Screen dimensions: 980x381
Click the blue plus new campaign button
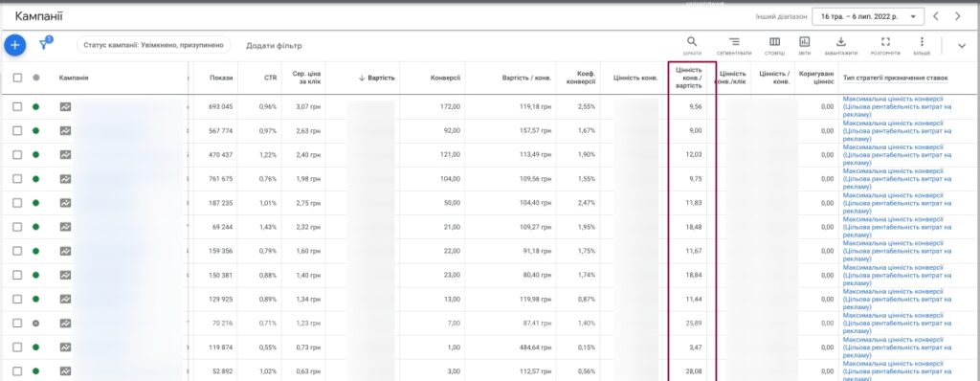coord(15,45)
